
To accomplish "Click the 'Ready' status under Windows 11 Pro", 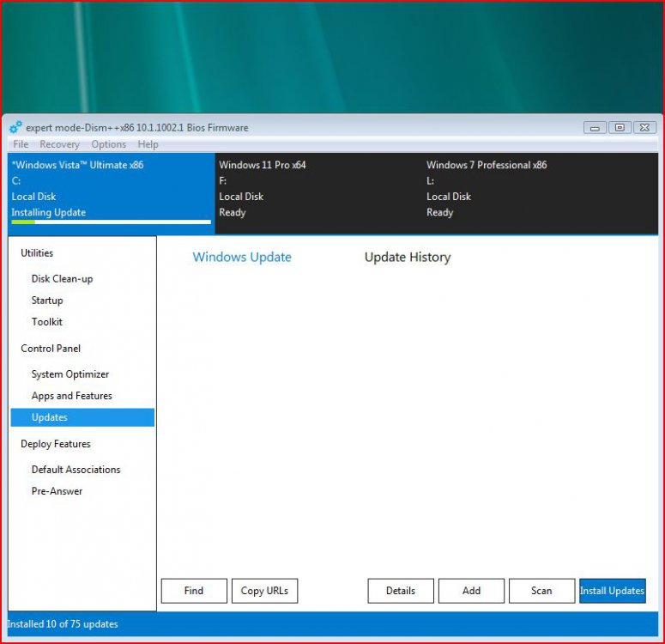I will pos(232,212).
